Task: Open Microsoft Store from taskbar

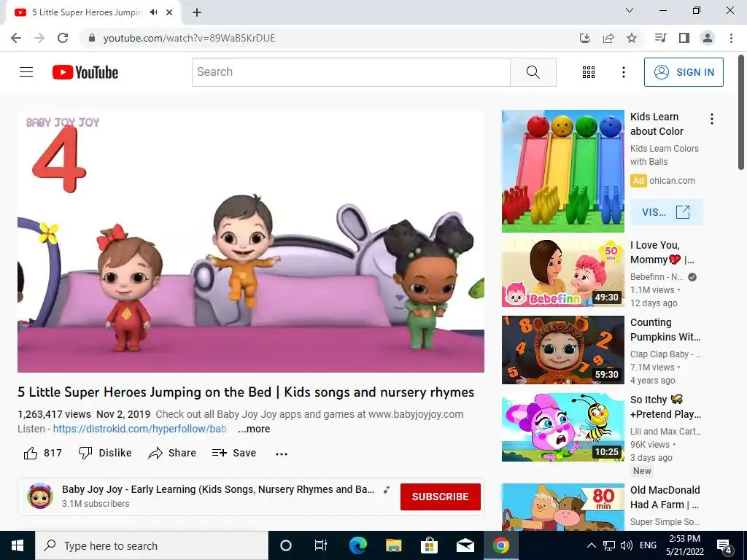Action: 429,545
